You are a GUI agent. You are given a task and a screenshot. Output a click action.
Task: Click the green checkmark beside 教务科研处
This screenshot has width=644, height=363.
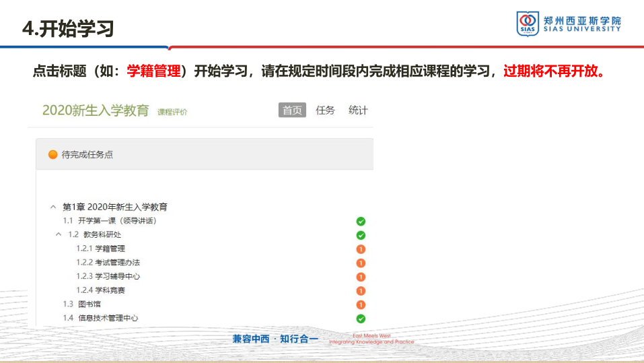pos(361,235)
